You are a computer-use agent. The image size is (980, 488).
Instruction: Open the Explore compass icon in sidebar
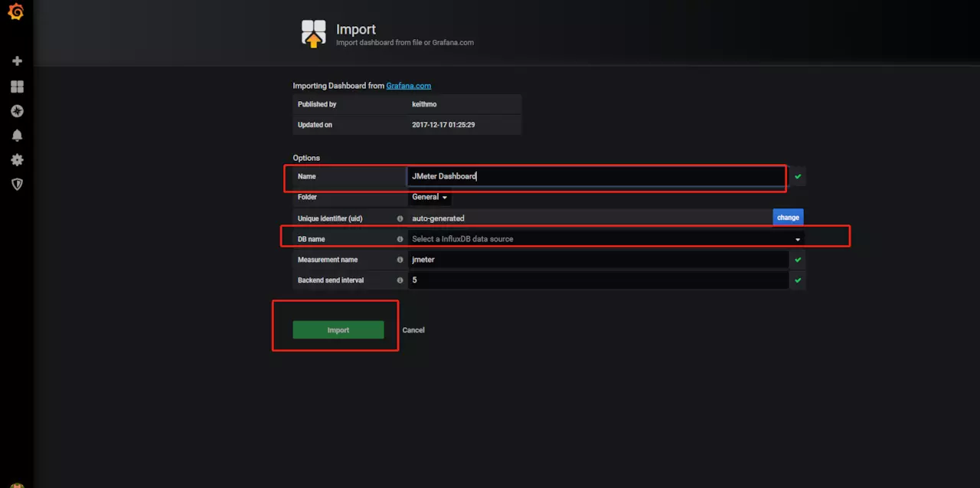17,111
